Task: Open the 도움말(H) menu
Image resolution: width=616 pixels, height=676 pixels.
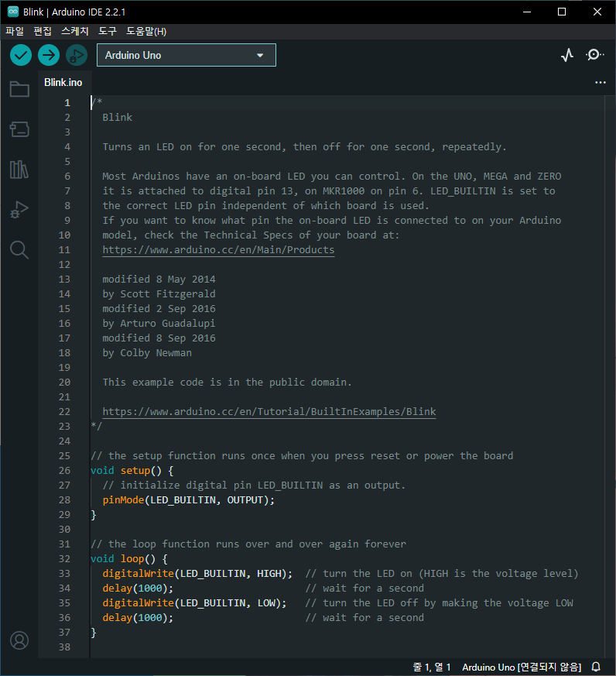Action: (146, 32)
